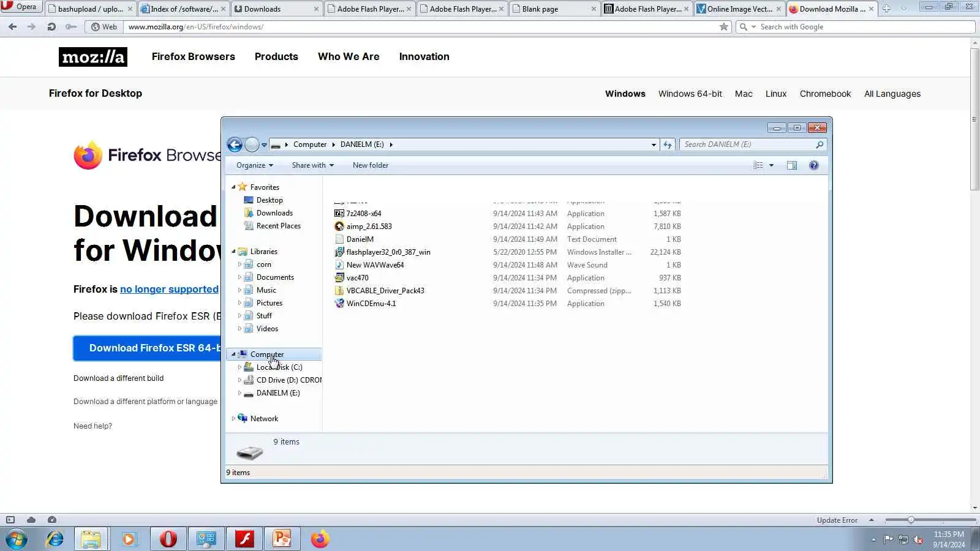
Task: Open the Windows Start menu
Action: [17, 539]
